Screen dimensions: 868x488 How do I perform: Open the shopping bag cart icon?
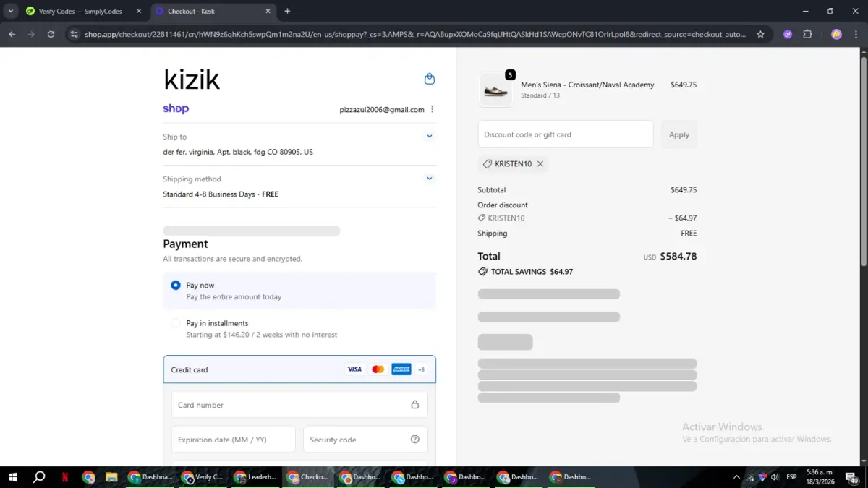pyautogui.click(x=430, y=79)
